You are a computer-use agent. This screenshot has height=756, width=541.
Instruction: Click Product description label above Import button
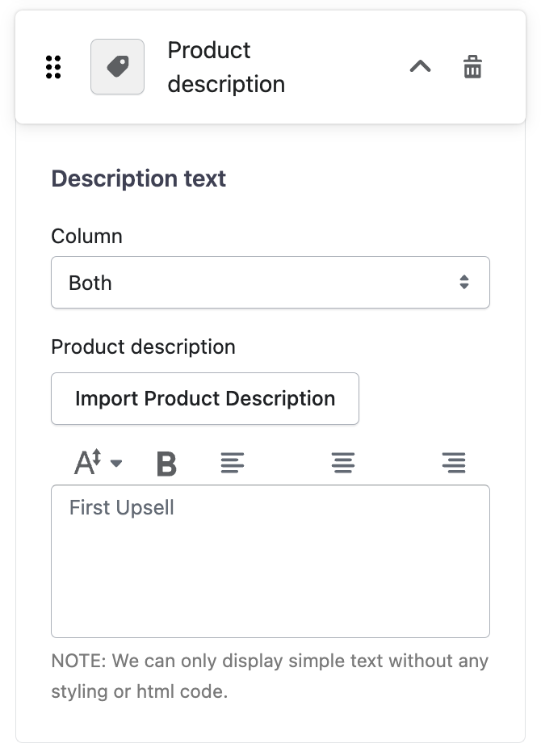pos(143,347)
